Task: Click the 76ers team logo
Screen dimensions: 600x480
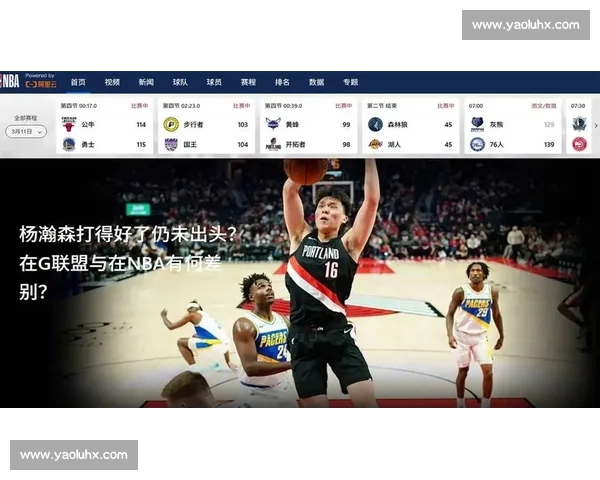Action: [477, 144]
